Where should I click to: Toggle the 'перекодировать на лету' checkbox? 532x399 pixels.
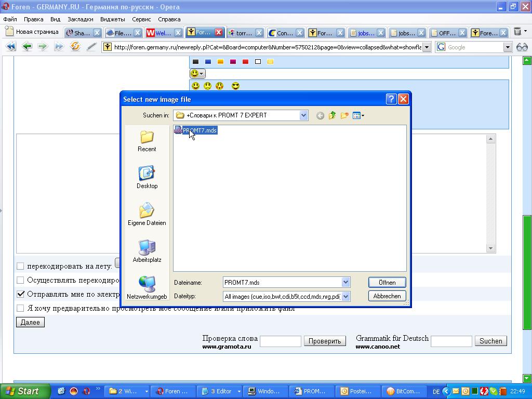click(20, 266)
